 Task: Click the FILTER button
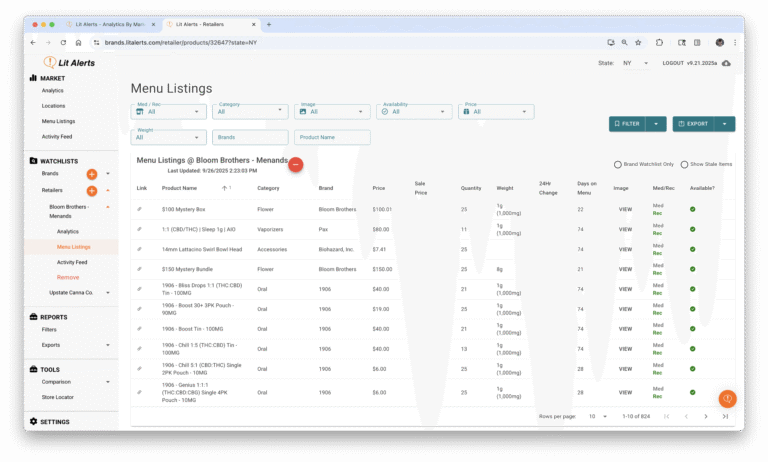(x=627, y=124)
